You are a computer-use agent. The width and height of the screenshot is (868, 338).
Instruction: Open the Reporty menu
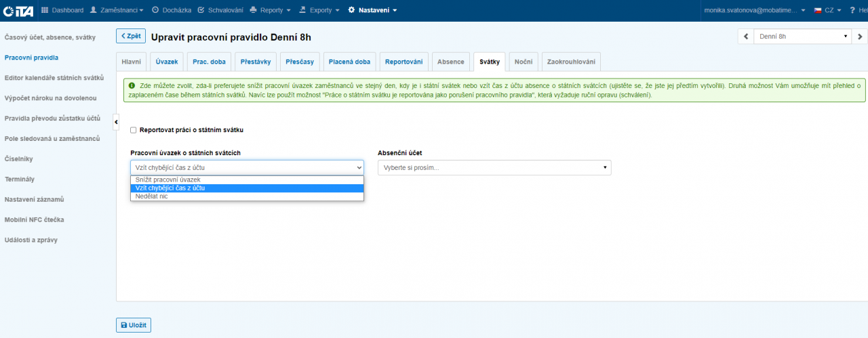270,10
